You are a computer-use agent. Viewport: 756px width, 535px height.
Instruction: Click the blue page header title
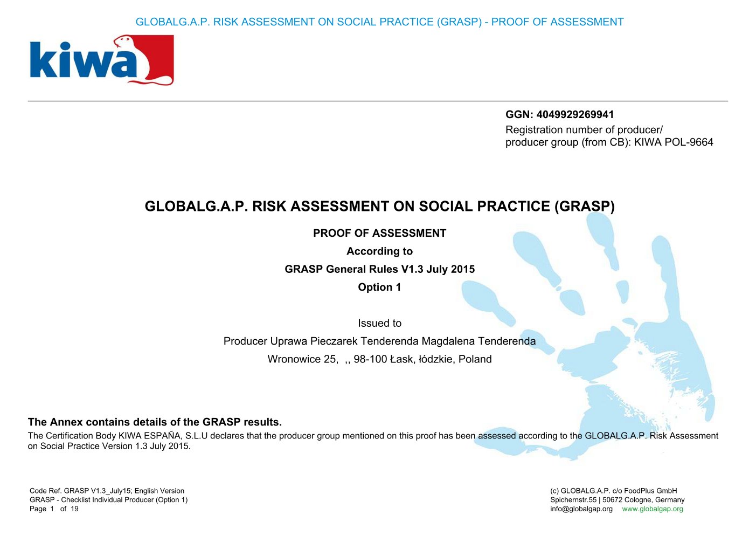(x=379, y=22)
